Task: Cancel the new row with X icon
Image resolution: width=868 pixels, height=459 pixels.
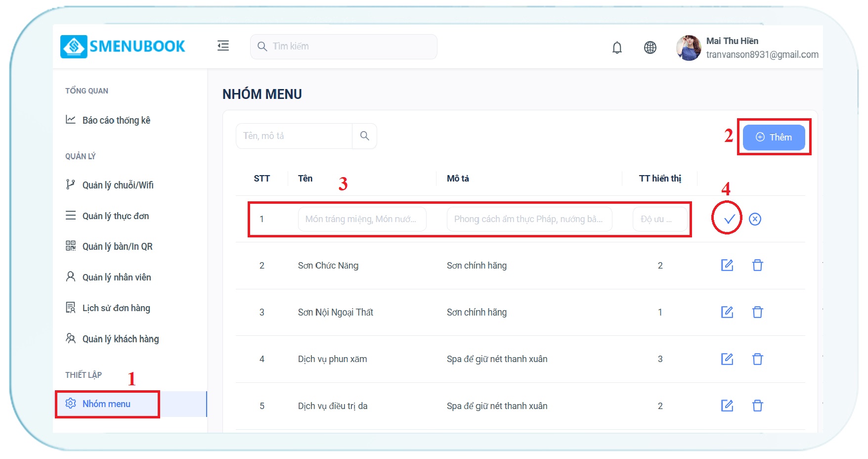Action: tap(755, 219)
